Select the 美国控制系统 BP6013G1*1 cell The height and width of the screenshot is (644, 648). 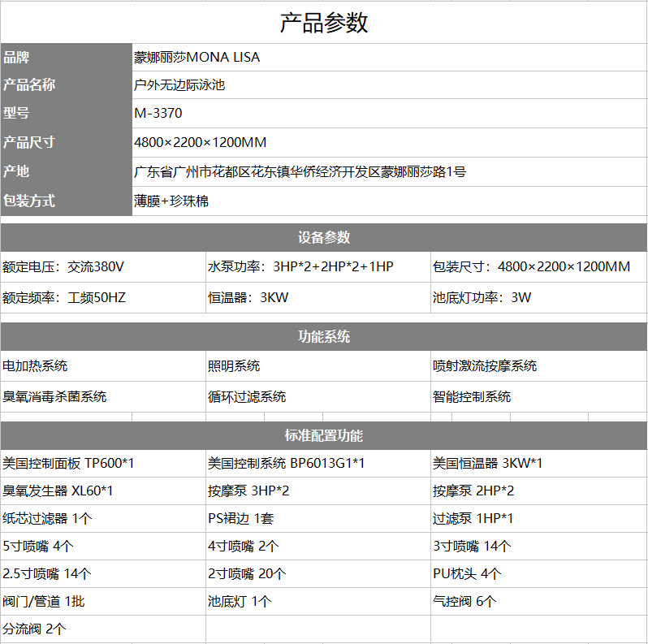[x=287, y=463]
